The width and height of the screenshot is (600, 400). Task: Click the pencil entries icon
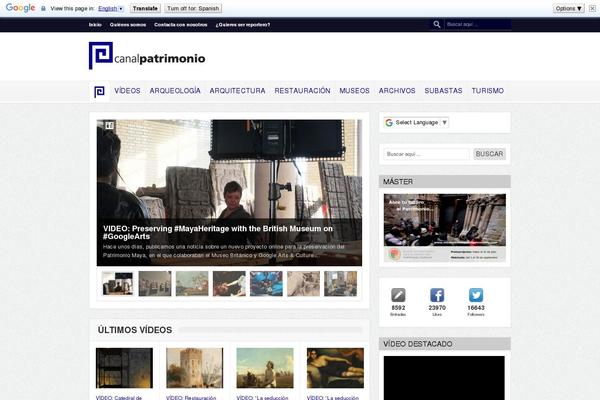[x=398, y=295]
